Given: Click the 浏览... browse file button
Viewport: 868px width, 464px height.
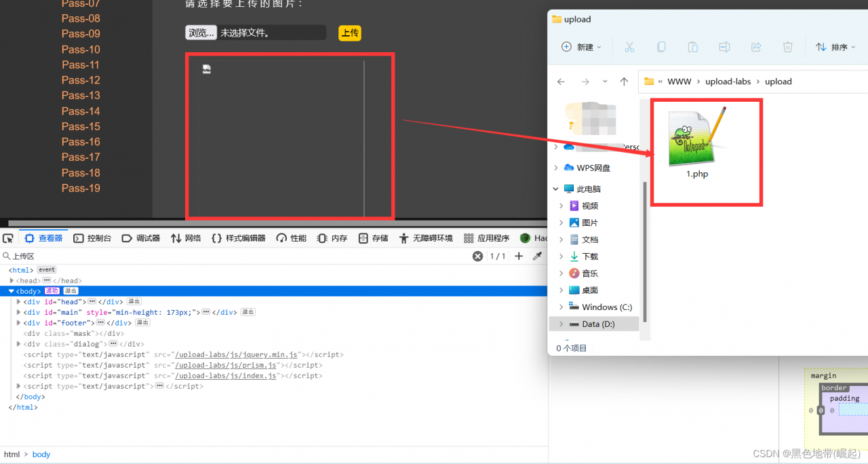Looking at the screenshot, I should point(201,33).
